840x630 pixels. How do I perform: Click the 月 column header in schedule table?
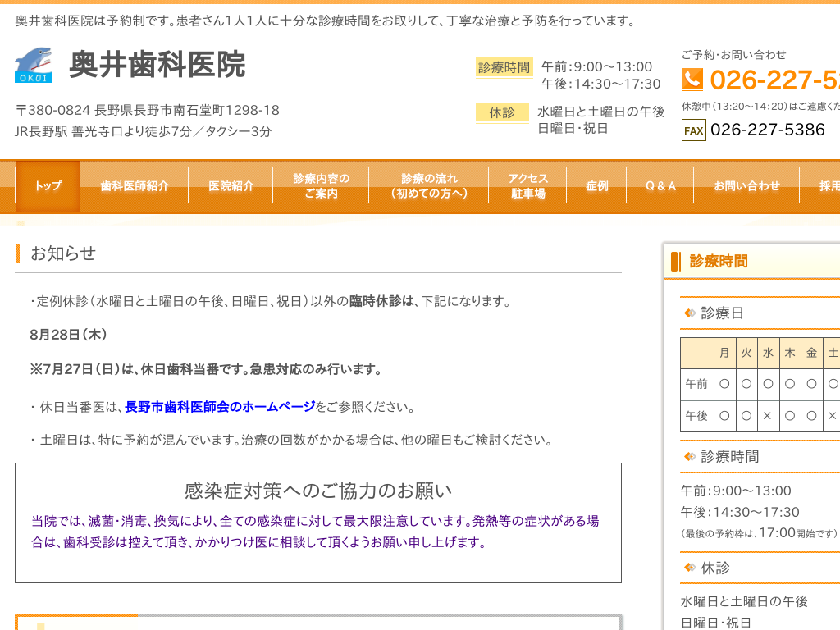click(x=724, y=353)
